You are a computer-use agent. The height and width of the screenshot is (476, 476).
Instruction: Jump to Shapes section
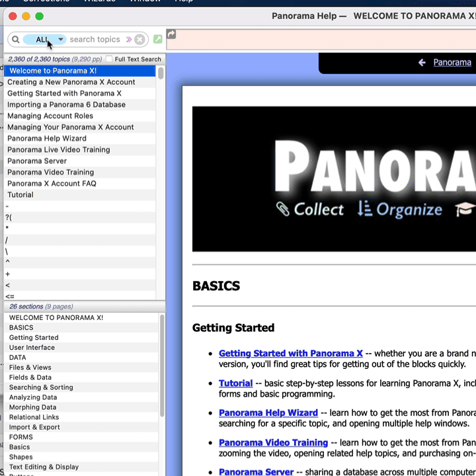point(81,457)
